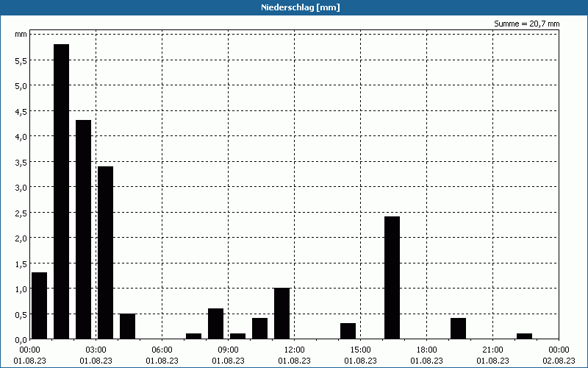This screenshot has height=368, width=588.
Task: Click the 02.08.23 date label
Action: point(559,361)
